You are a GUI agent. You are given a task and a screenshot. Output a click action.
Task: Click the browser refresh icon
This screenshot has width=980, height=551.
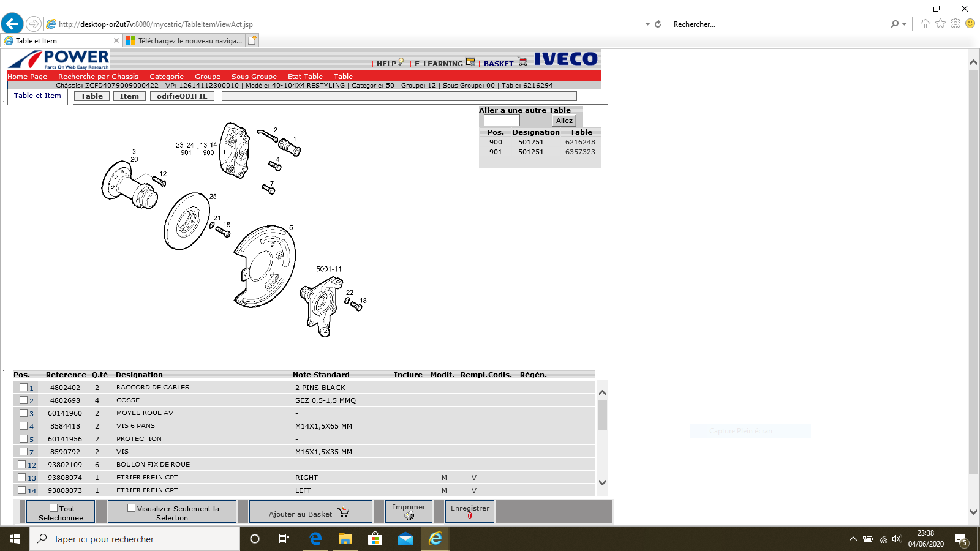click(658, 24)
